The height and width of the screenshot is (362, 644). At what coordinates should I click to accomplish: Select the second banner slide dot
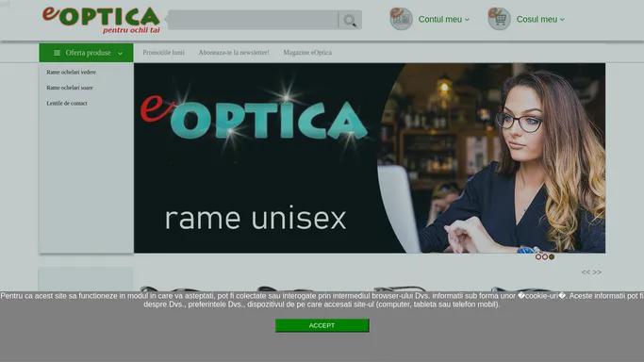545,257
